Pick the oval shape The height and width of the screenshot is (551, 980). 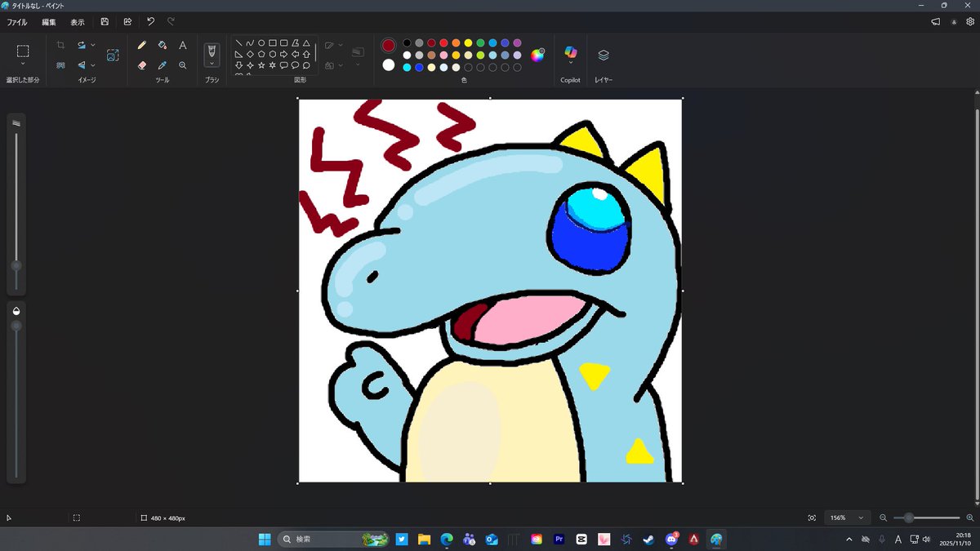tap(261, 43)
